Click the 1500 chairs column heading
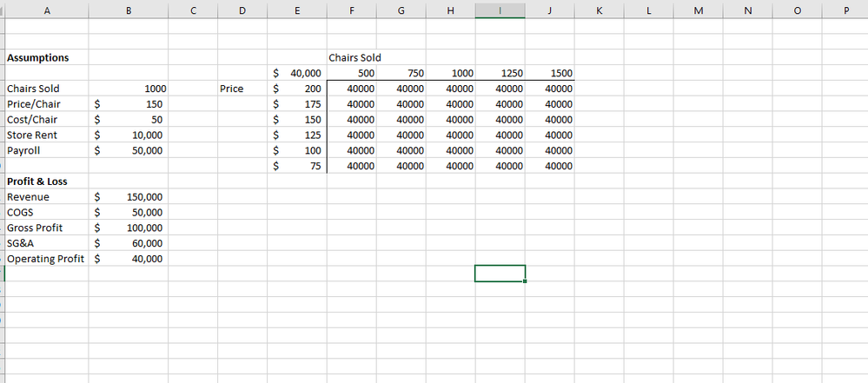 (550, 73)
